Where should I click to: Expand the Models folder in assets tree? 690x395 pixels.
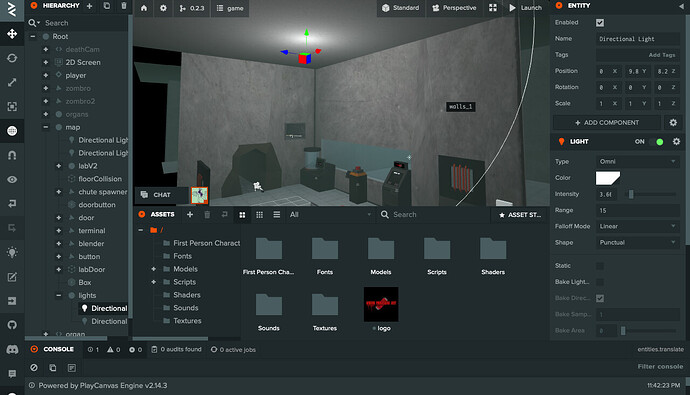click(154, 269)
